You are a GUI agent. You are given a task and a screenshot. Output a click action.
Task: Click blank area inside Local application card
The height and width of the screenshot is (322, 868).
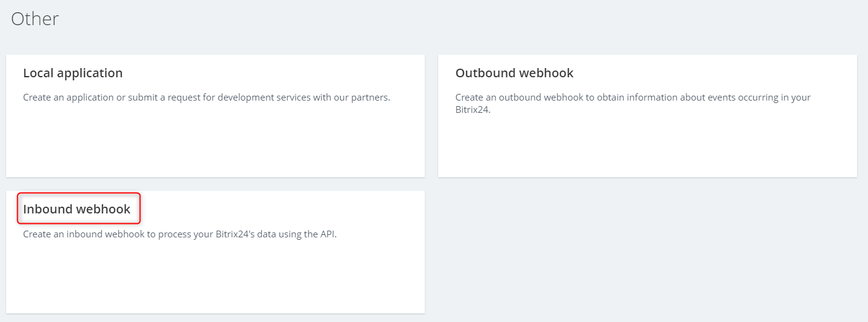point(215,144)
